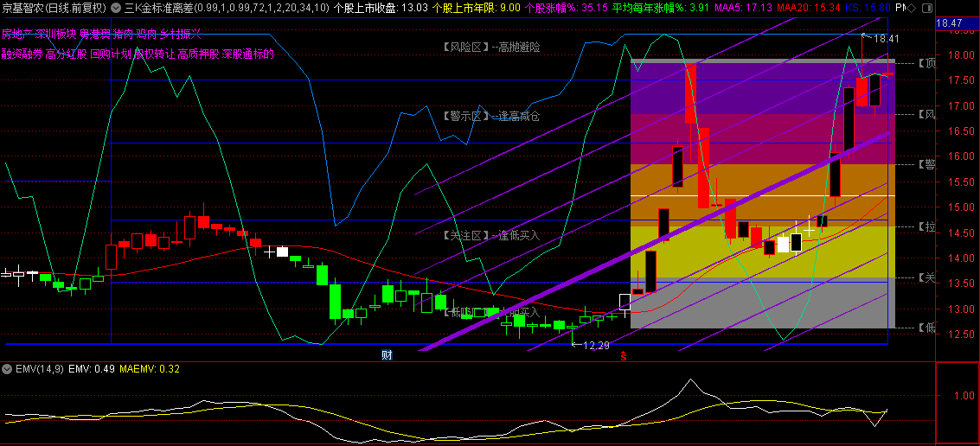Viewport: 980px width, 446px height.
Task: Click the 18.41 high price label
Action: [x=887, y=39]
